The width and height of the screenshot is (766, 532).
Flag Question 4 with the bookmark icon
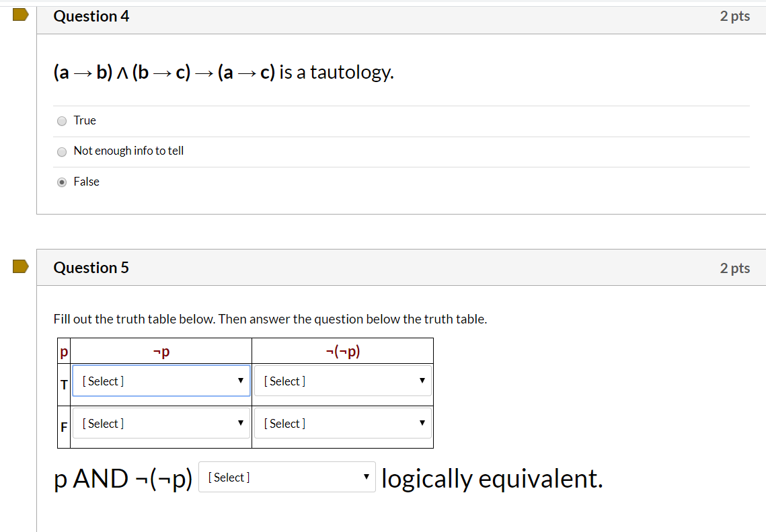[21, 15]
